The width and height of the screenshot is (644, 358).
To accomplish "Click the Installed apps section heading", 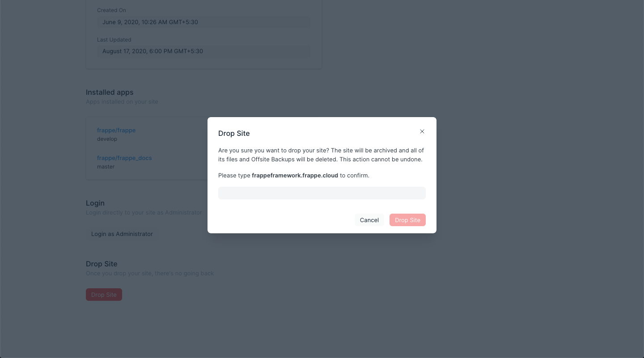I will pos(110,93).
